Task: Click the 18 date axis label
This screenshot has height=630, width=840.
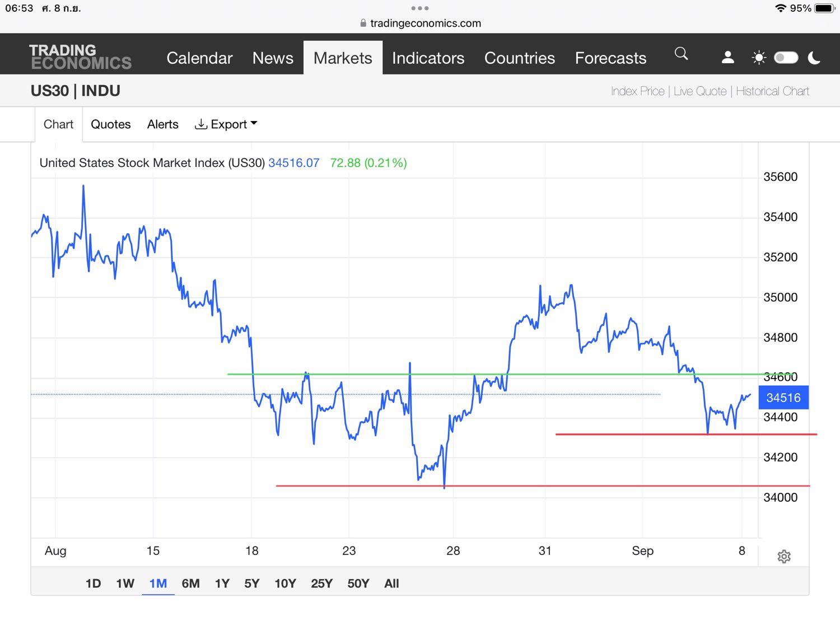Action: click(x=252, y=551)
